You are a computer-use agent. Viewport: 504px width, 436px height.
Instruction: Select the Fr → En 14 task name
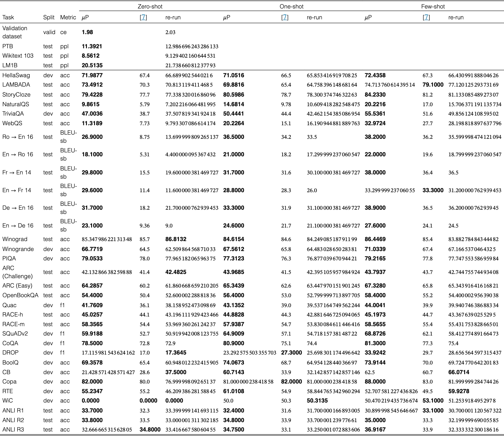pyautogui.click(x=17, y=173)
